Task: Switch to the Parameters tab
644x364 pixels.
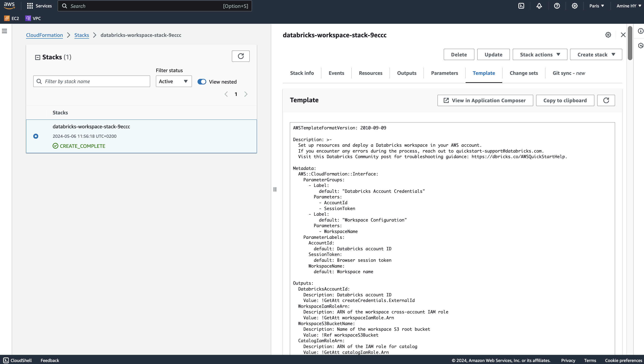Action: click(x=444, y=73)
